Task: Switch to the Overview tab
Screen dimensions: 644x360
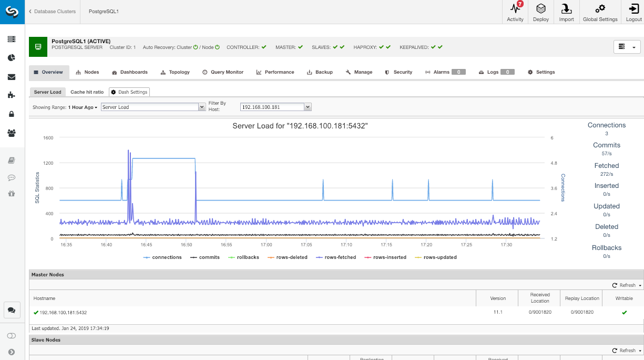Action: 48,72
